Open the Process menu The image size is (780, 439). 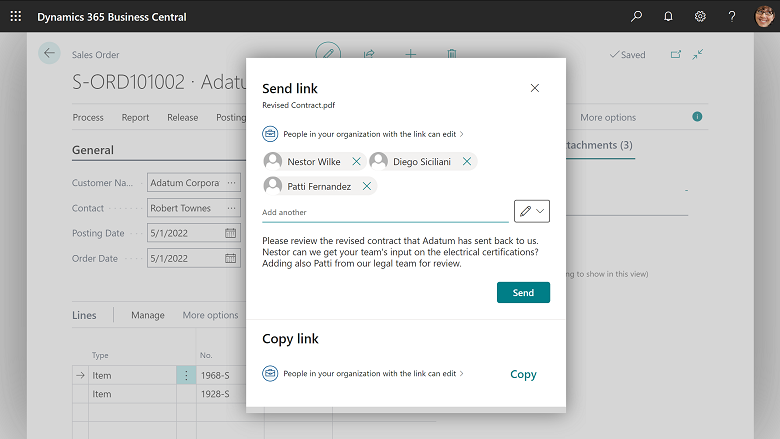[88, 117]
